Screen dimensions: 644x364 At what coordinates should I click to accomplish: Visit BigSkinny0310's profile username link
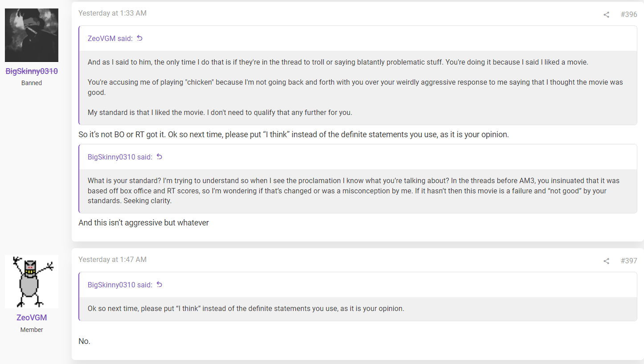click(32, 71)
